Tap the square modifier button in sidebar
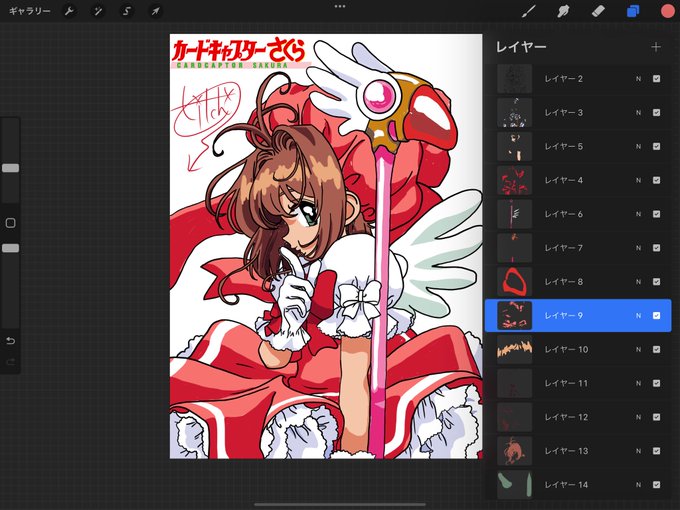Image resolution: width=680 pixels, height=510 pixels. pyautogui.click(x=11, y=223)
